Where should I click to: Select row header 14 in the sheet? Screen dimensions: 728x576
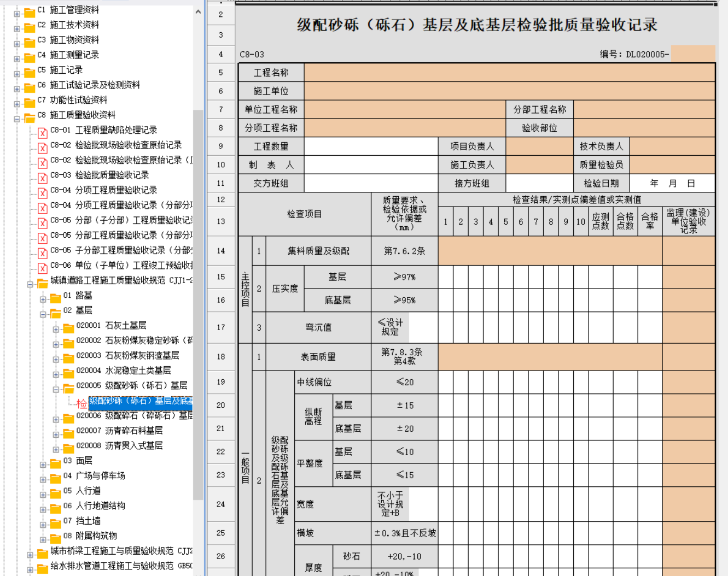coord(220,251)
